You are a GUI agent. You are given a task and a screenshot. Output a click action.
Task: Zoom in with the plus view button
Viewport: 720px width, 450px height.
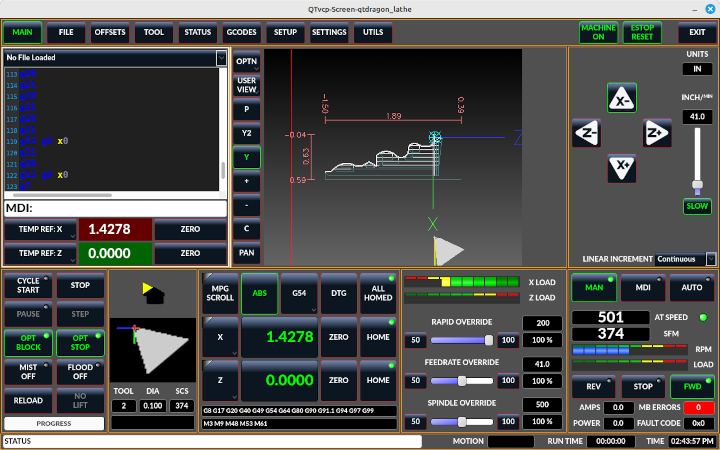pyautogui.click(x=246, y=181)
